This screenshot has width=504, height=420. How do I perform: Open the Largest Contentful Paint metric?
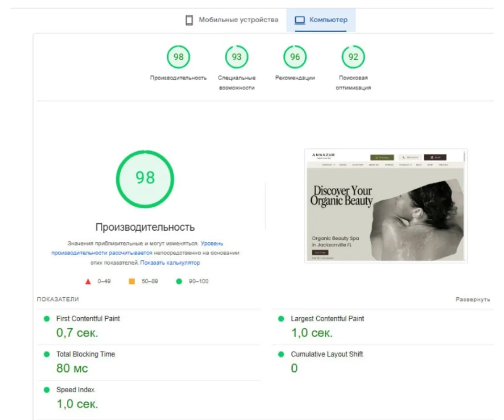[327, 319]
